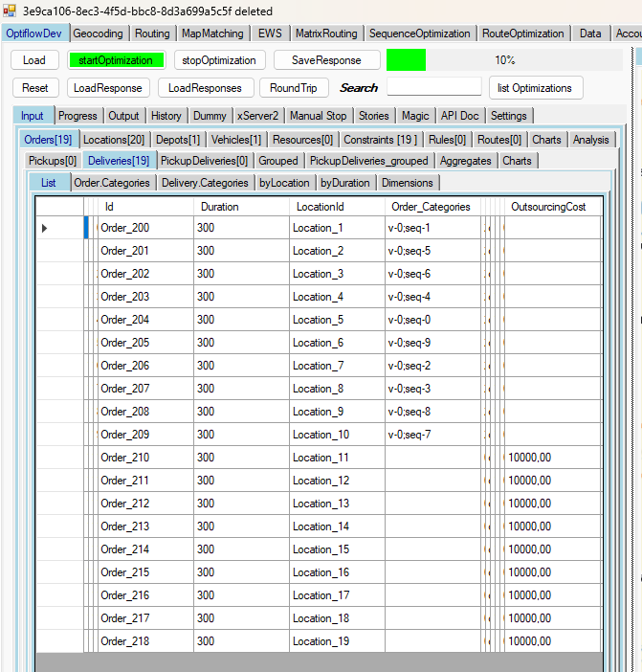Select the Order_210 Id cell
The width and height of the screenshot is (642, 672).
144,458
